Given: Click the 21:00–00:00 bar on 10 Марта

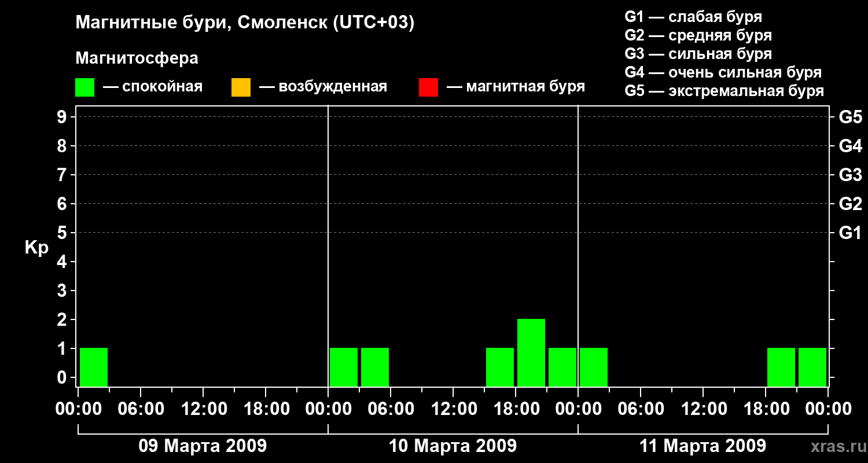Looking at the screenshot, I should (562, 367).
